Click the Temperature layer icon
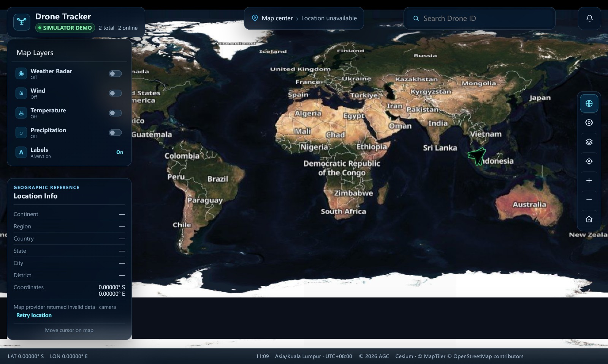608x364 pixels. click(x=21, y=113)
